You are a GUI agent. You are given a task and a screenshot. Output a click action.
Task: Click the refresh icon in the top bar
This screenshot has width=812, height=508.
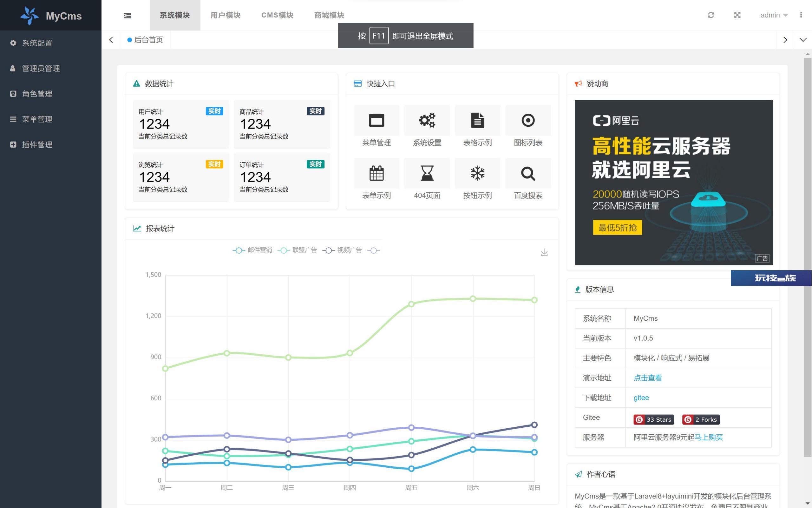tap(711, 15)
